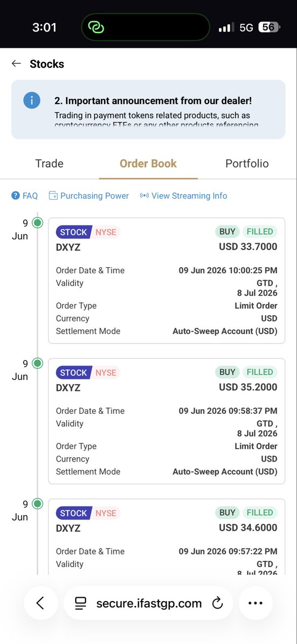Open the View Streaming Info link
This screenshot has height=644, width=297.
pos(189,196)
